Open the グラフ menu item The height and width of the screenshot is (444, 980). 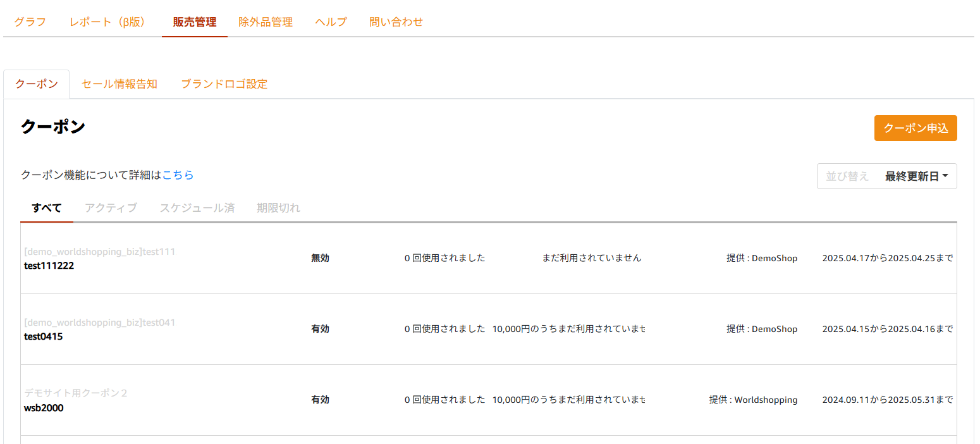[x=30, y=22]
